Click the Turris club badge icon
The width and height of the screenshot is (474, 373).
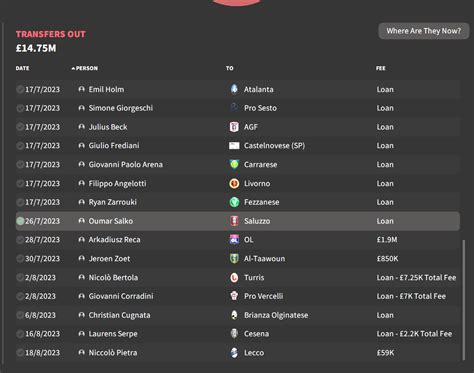pyautogui.click(x=234, y=277)
